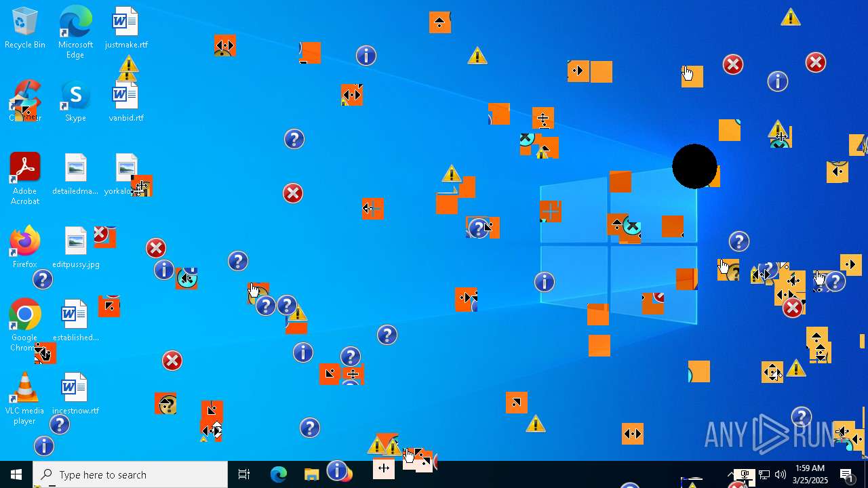Launch Adobe Acrobat from desktop
The width and height of the screenshot is (868, 488).
[x=25, y=178]
